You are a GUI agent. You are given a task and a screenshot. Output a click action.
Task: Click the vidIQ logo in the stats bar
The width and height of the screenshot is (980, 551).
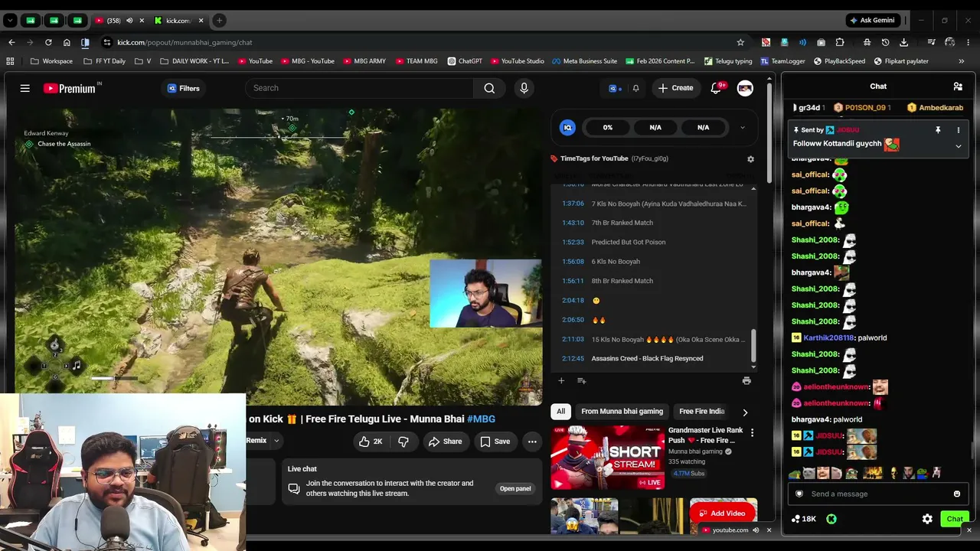567,128
